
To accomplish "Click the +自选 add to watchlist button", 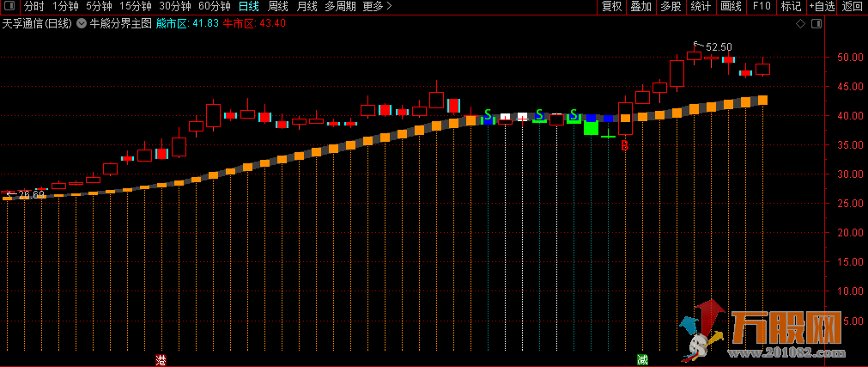I will pyautogui.click(x=822, y=6).
